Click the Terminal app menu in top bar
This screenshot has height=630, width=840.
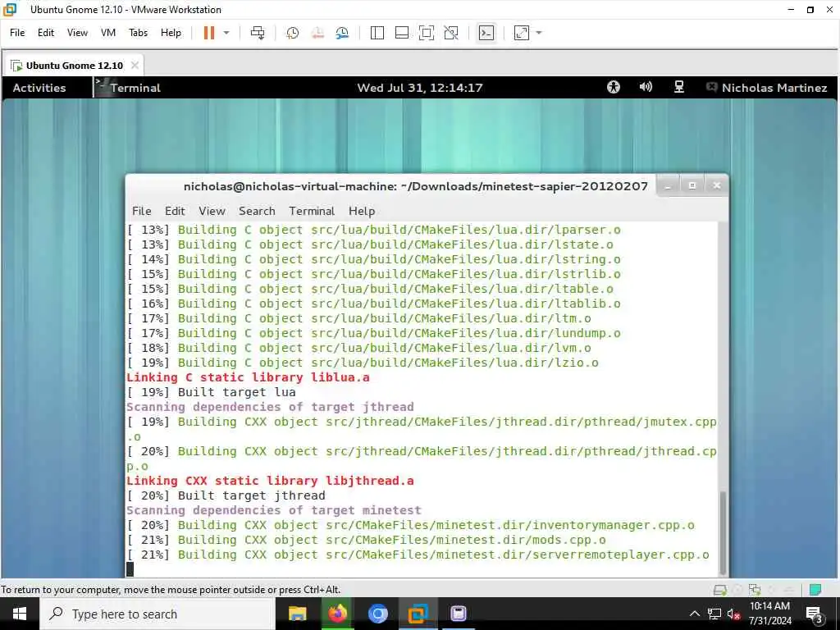[128, 88]
